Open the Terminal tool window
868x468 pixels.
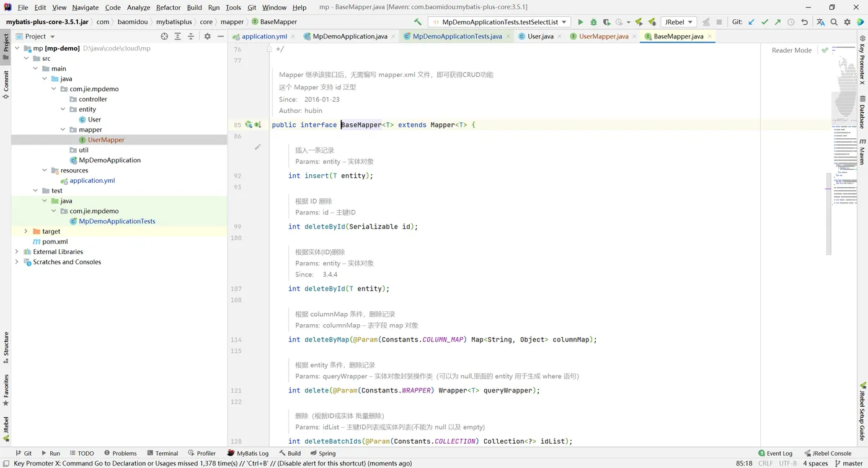point(162,453)
